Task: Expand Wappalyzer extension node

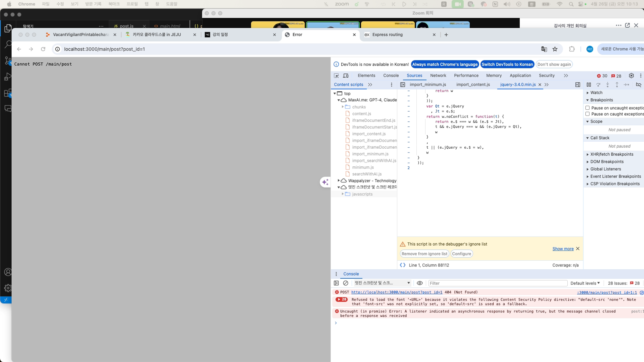Action: [x=338, y=181]
